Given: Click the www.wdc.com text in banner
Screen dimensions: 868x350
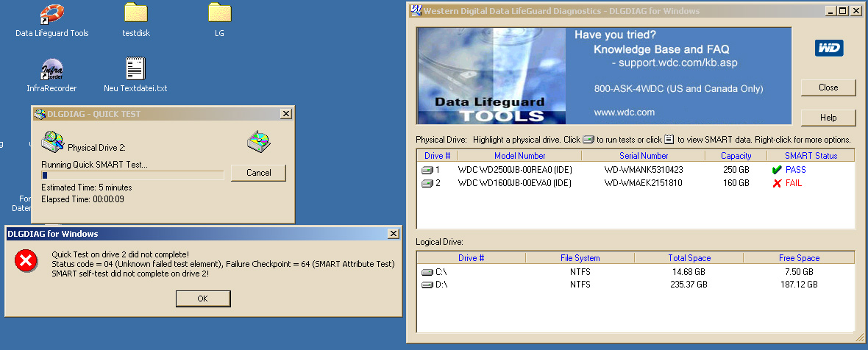Looking at the screenshot, I should pos(625,113).
